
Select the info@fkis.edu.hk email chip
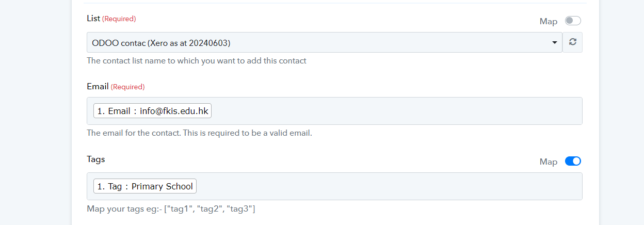point(152,111)
